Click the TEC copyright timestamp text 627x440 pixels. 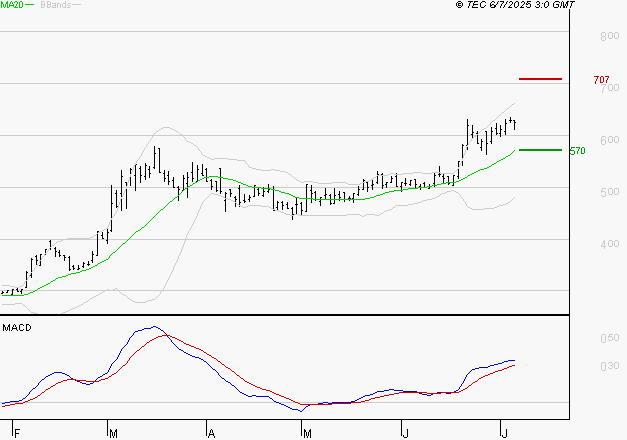coord(515,5)
